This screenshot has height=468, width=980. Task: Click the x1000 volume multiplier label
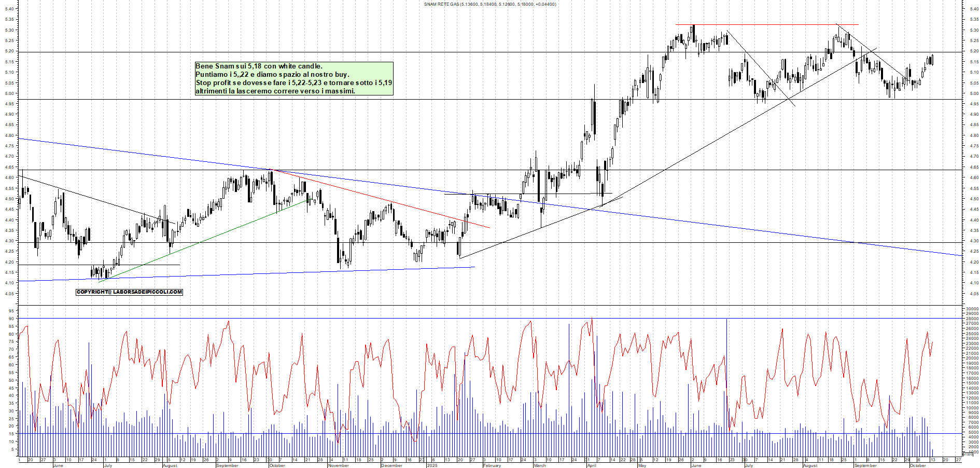click(x=968, y=454)
